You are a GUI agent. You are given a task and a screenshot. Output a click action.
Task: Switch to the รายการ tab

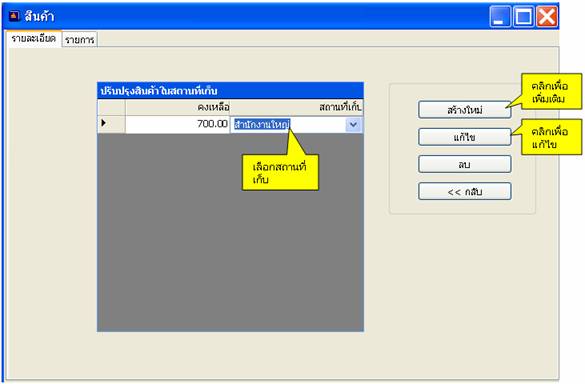click(79, 40)
